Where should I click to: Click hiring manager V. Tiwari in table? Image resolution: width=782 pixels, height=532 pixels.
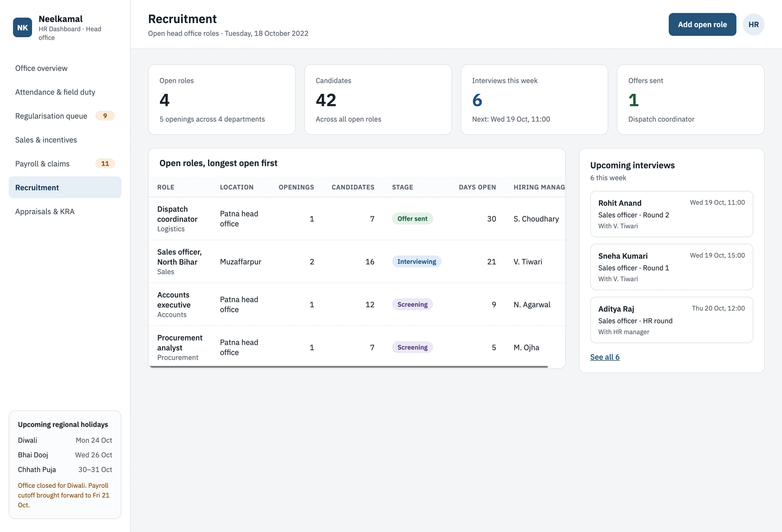pyautogui.click(x=528, y=262)
